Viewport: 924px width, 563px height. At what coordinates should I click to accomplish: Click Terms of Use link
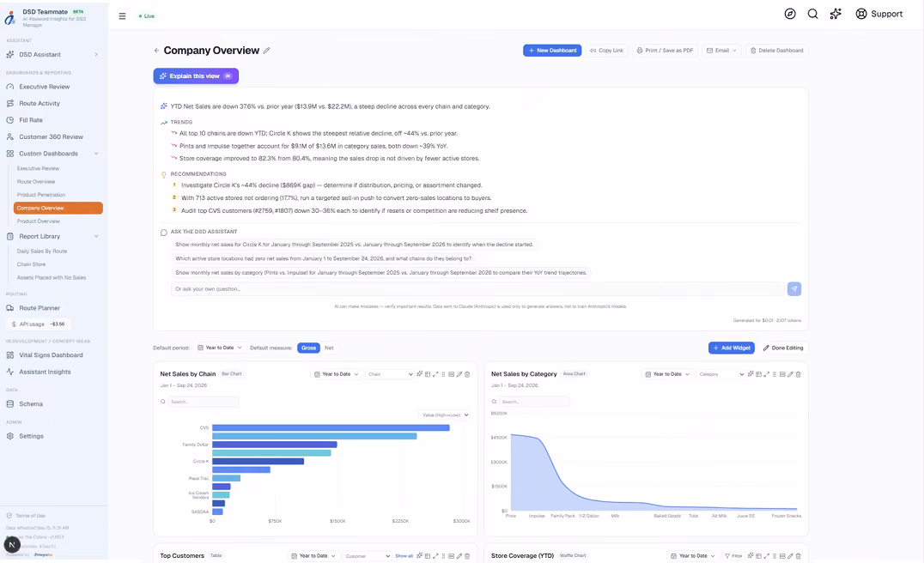click(30, 516)
